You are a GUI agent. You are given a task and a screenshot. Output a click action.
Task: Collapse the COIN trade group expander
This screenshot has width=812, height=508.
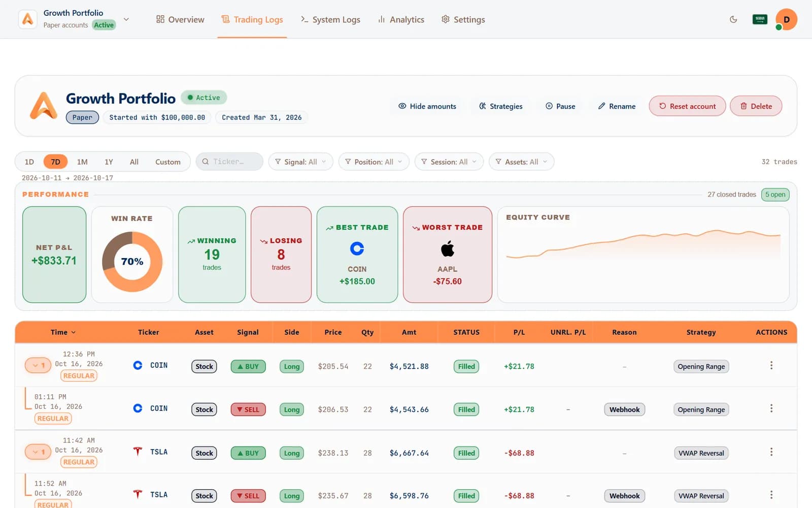coord(38,365)
